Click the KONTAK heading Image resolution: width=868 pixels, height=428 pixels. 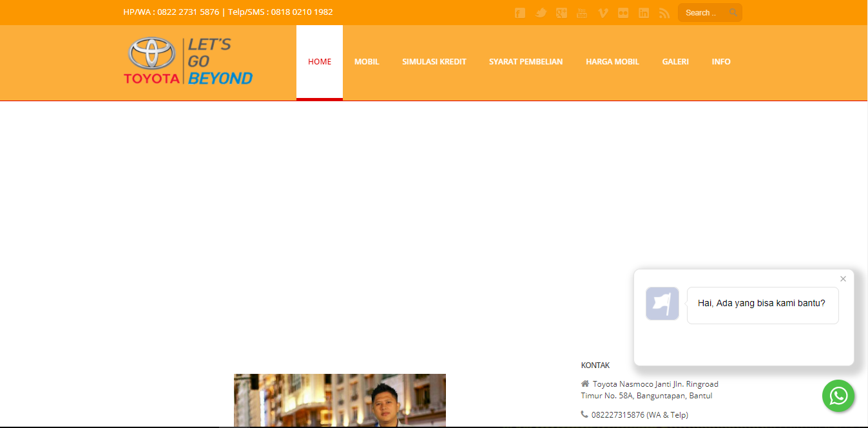(595, 365)
